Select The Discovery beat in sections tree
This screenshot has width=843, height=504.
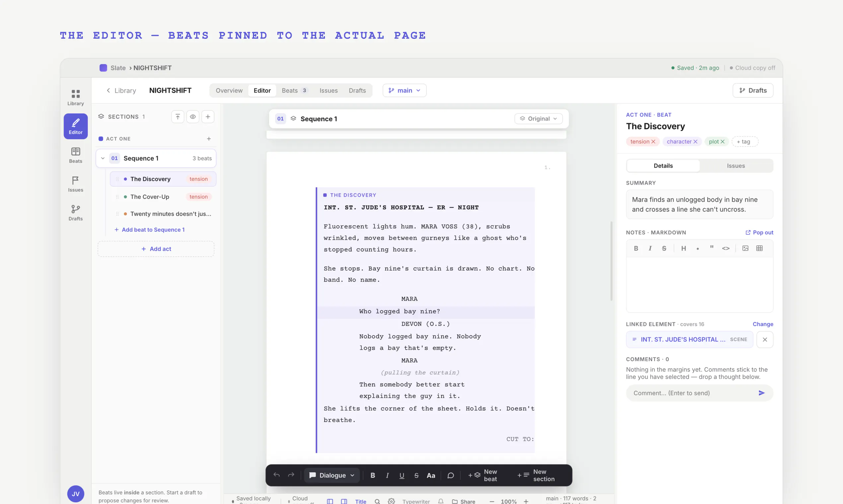tap(163, 179)
